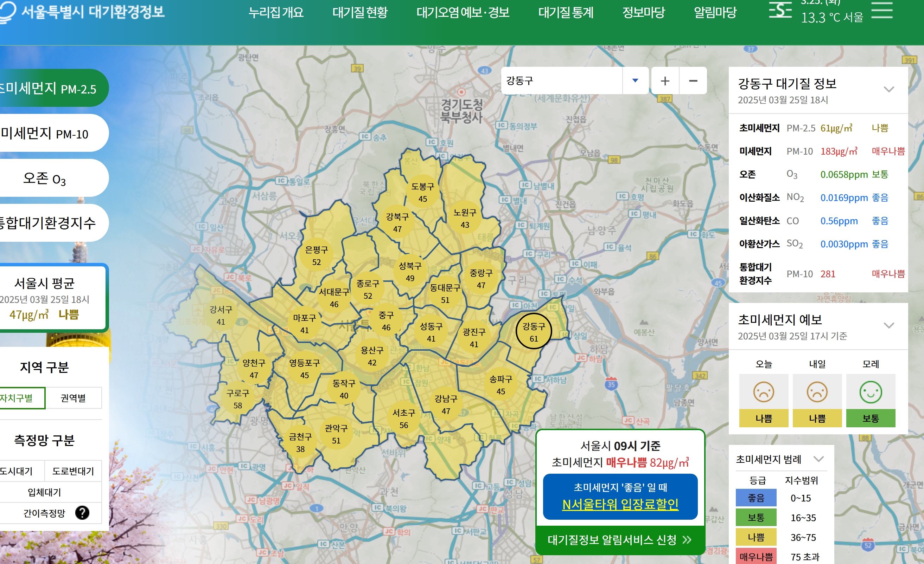The height and width of the screenshot is (564, 924).
Task: Click the 간이측정망 help question mark icon
Action: click(82, 513)
